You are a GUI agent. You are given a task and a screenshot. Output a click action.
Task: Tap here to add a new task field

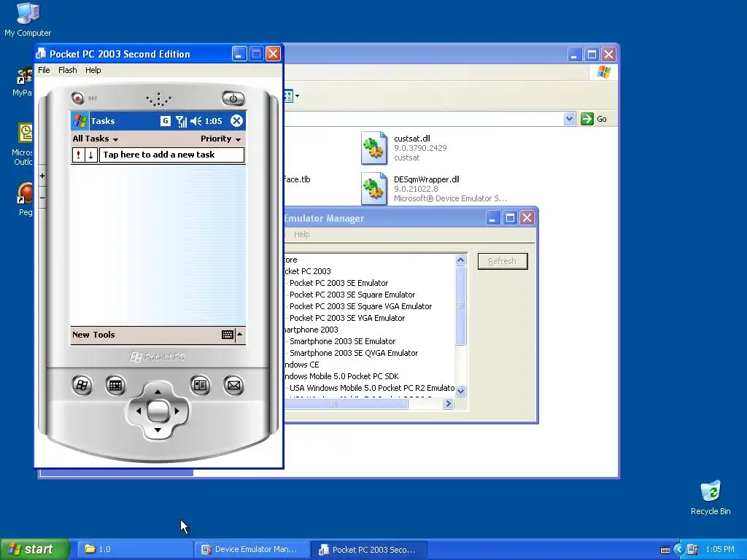(x=171, y=155)
